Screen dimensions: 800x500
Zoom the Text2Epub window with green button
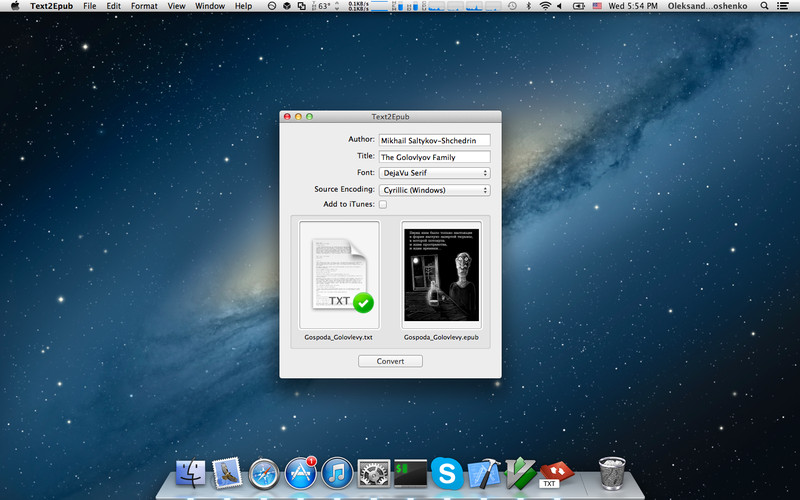coord(309,117)
